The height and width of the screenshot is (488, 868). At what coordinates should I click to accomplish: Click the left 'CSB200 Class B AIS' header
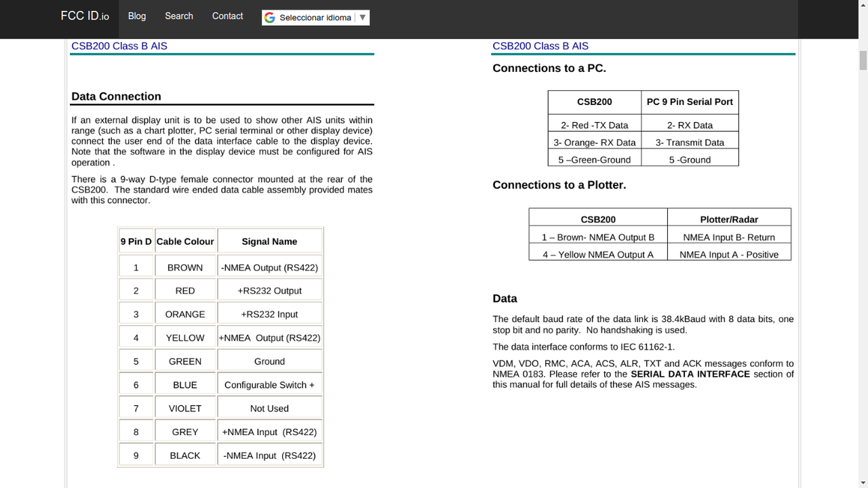pyautogui.click(x=119, y=46)
